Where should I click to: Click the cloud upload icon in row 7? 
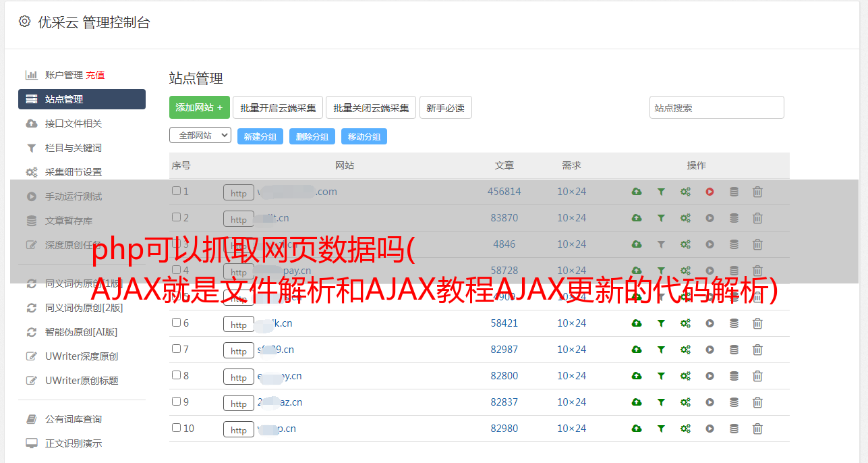(x=637, y=350)
